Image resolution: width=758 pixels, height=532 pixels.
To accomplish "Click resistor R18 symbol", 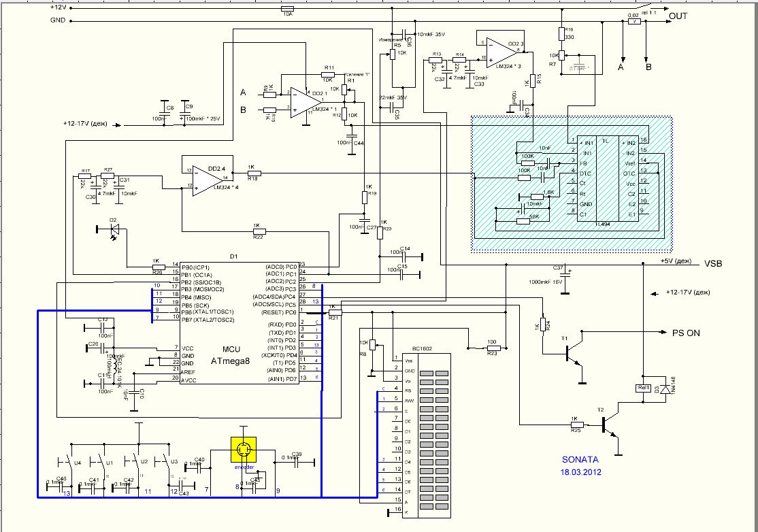I will click(253, 173).
